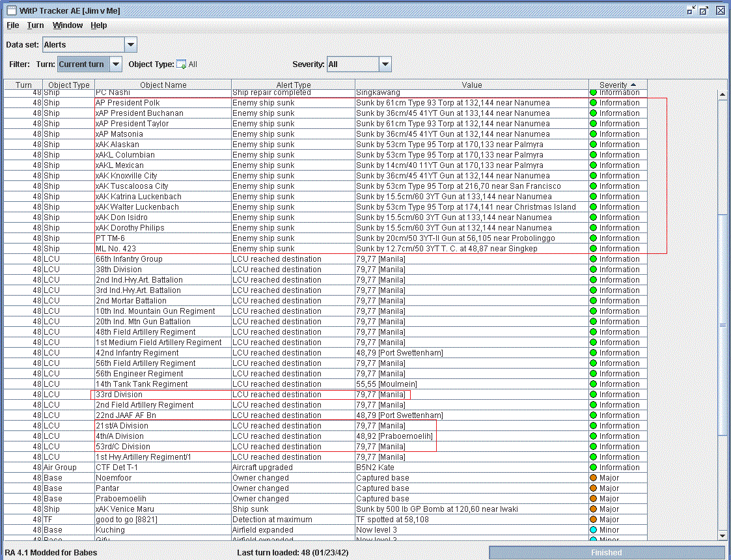Click the green severity dot for xAK Alaskan
The image size is (731, 560).
tap(594, 145)
